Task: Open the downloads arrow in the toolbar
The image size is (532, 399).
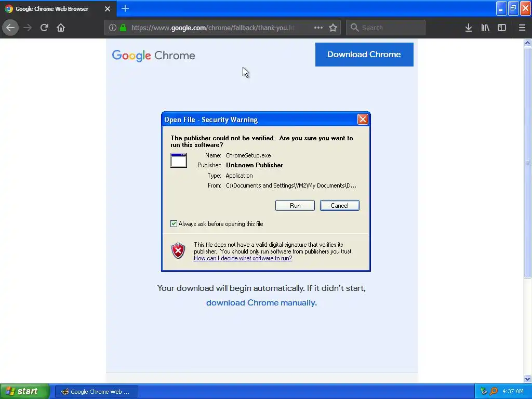Action: pos(469,28)
